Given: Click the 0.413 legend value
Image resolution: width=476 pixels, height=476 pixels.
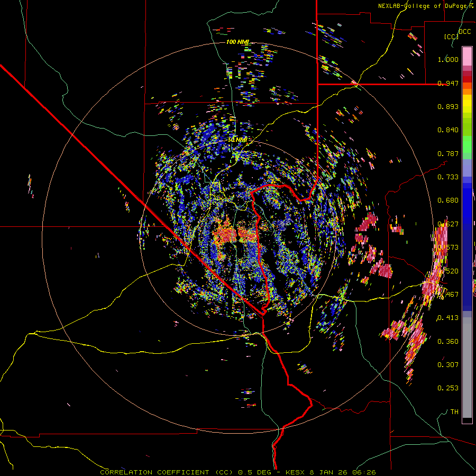Looking at the screenshot, I should click(448, 318).
